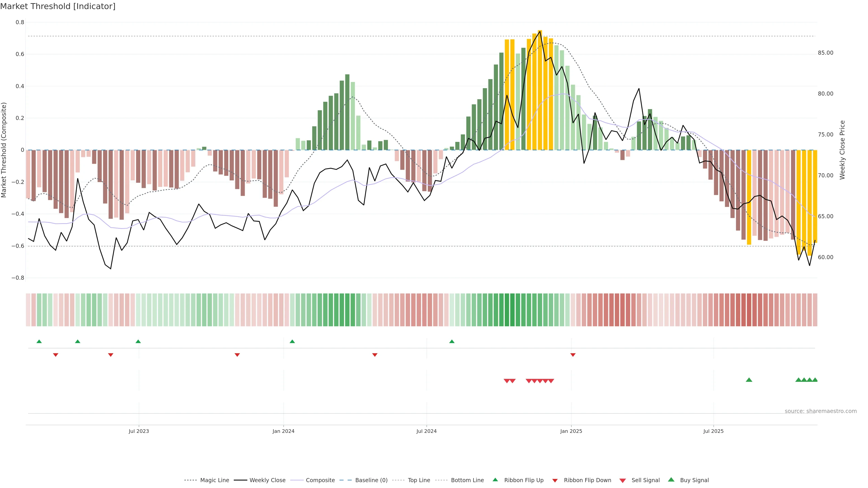Hide the Composite line via legend
This screenshot has width=868, height=488.
coord(320,480)
